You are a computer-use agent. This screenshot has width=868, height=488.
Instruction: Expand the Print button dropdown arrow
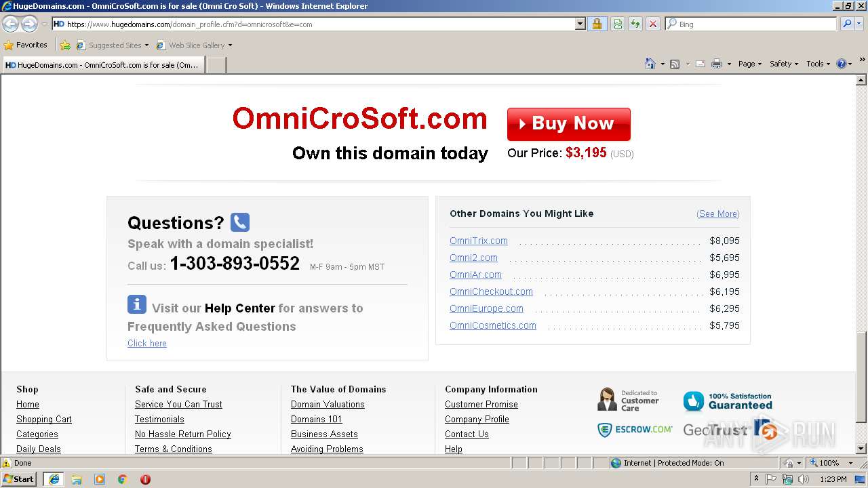tap(729, 64)
